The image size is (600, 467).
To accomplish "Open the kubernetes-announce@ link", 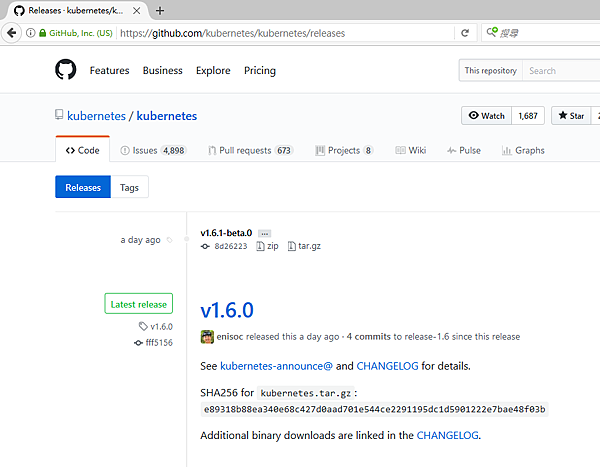I will click(x=277, y=366).
